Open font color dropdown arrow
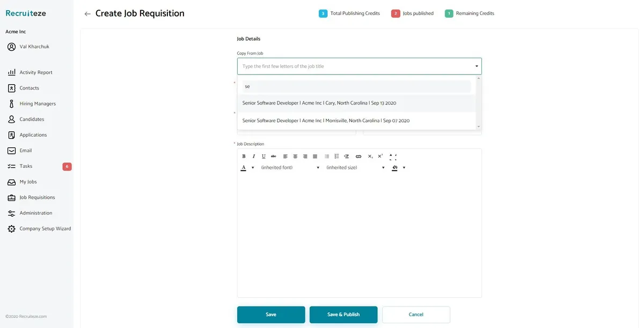644x328 pixels. pos(253,168)
